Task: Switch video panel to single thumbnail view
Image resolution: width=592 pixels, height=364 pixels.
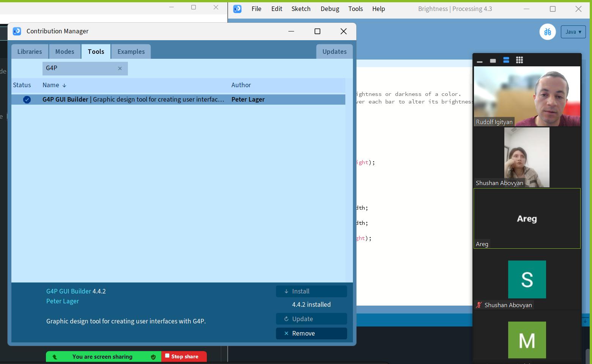Action: click(493, 61)
